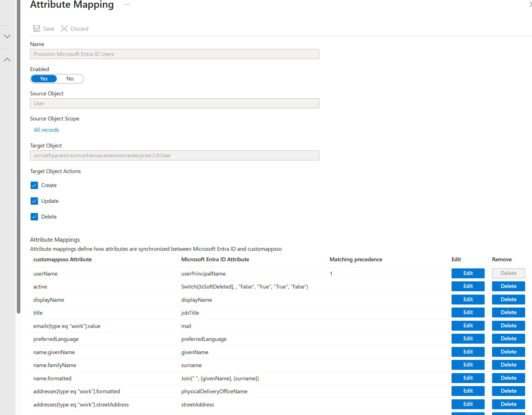The image size is (532, 415).
Task: Uncheck the Update target action checkbox
Action: (34, 201)
